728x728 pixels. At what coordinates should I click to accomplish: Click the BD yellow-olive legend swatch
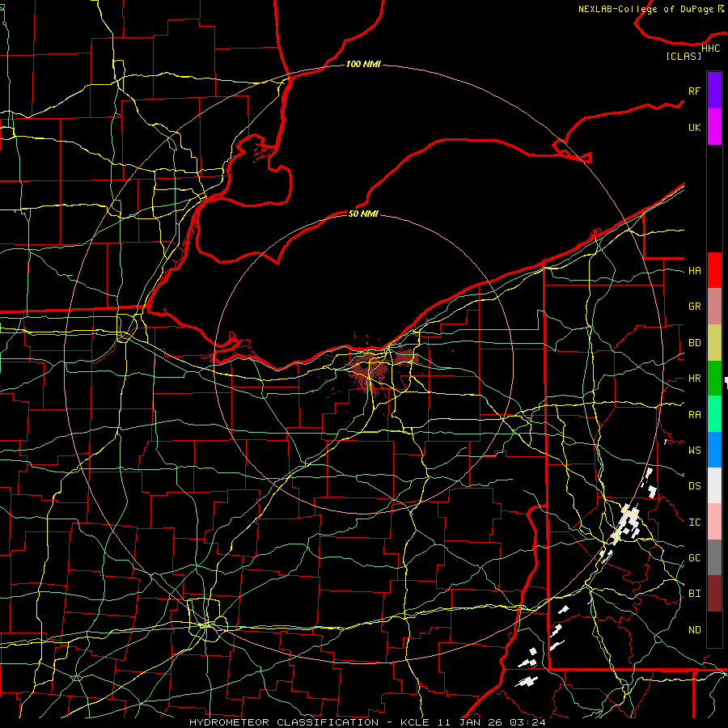click(x=714, y=343)
